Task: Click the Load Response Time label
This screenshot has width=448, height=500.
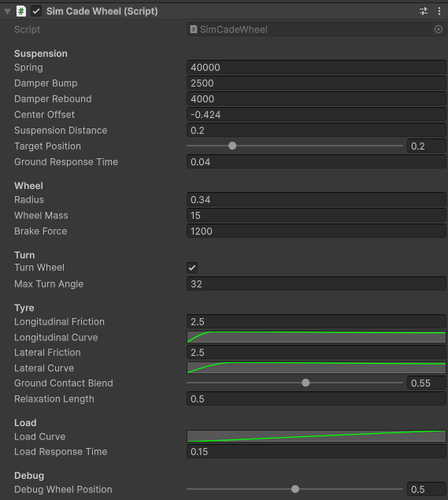Action: [x=61, y=452]
